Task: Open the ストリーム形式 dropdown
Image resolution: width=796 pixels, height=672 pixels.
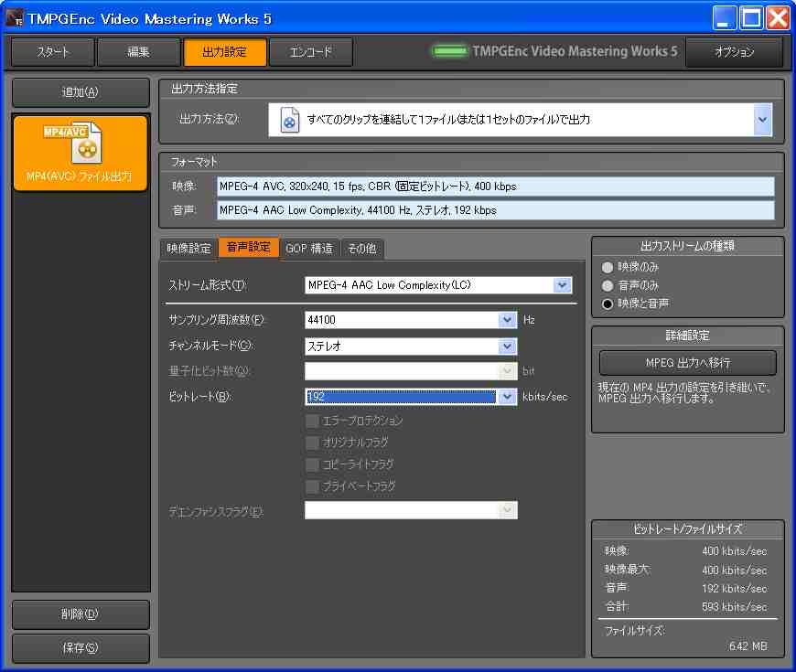Action: (562, 285)
